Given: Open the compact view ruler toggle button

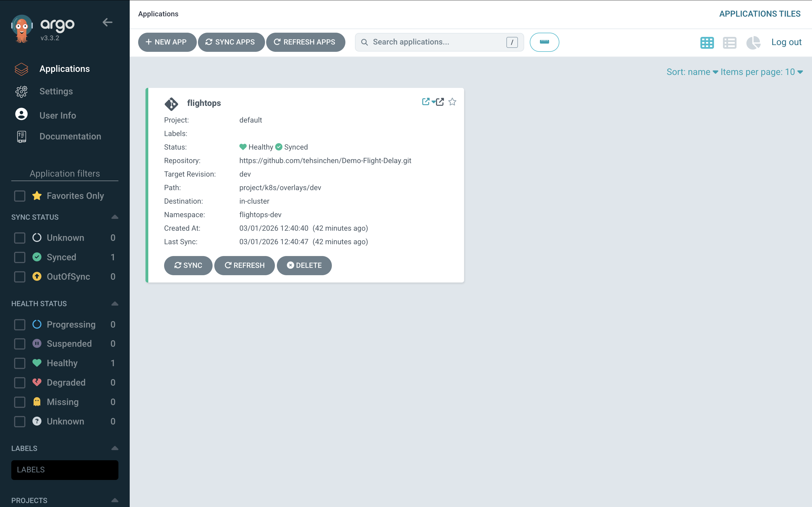Looking at the screenshot, I should [544, 42].
